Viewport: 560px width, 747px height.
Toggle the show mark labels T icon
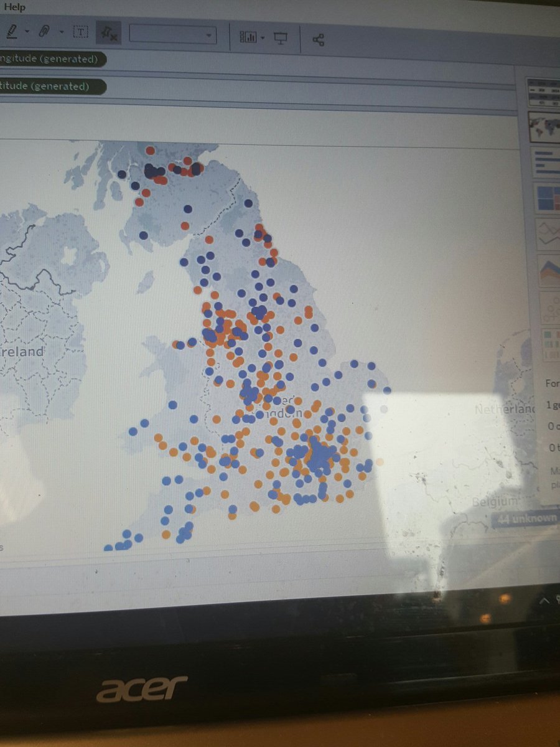tap(80, 32)
